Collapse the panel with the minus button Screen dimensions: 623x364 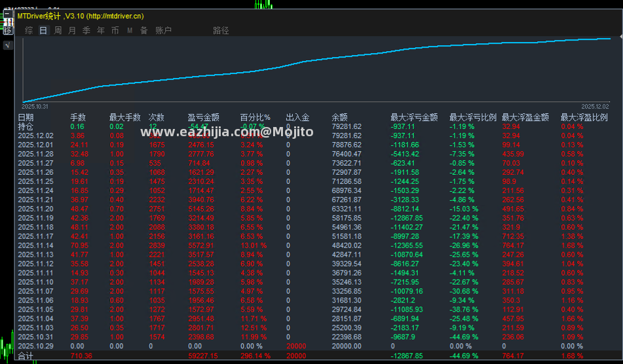click(8, 14)
